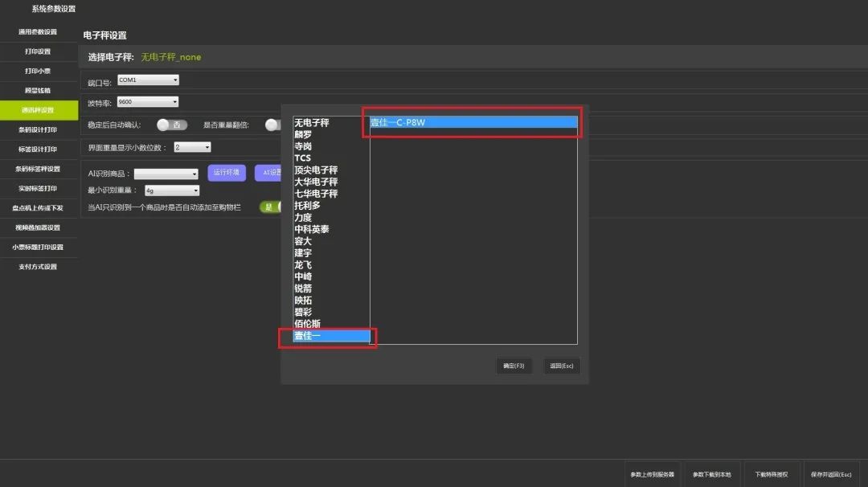The height and width of the screenshot is (487, 868).
Task: Open the 端口号 COM1 dropdown
Action: click(x=148, y=80)
